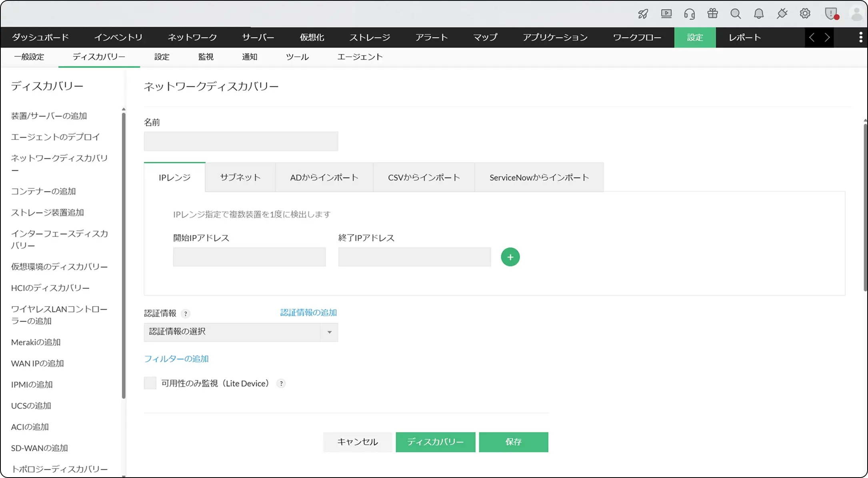Click the left sidebar scrollbar
Screen dimensions: 868x478
[124, 256]
